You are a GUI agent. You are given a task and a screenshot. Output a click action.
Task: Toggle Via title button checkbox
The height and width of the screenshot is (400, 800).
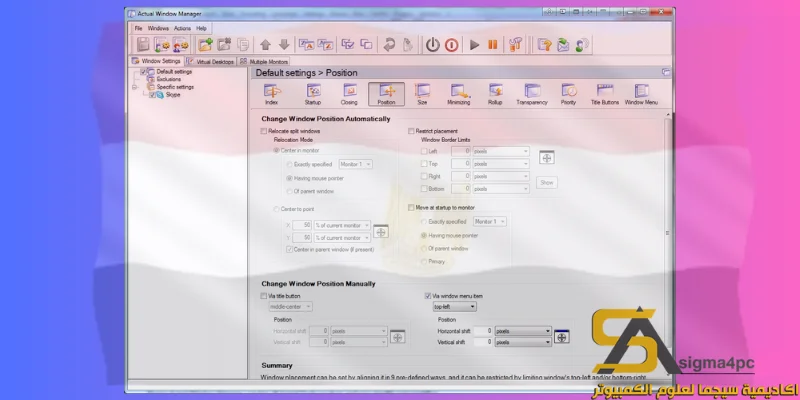click(x=264, y=296)
